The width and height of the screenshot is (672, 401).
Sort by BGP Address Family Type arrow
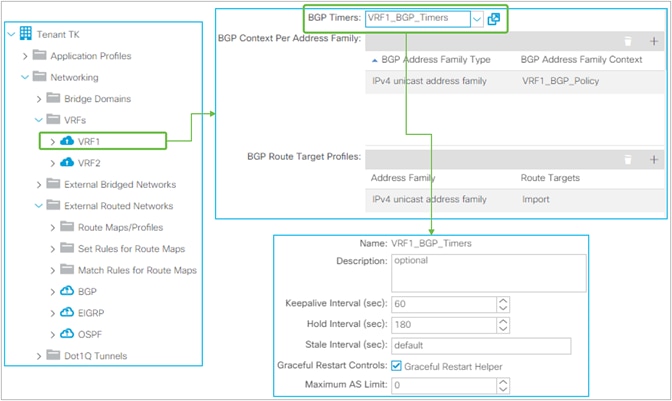click(375, 60)
